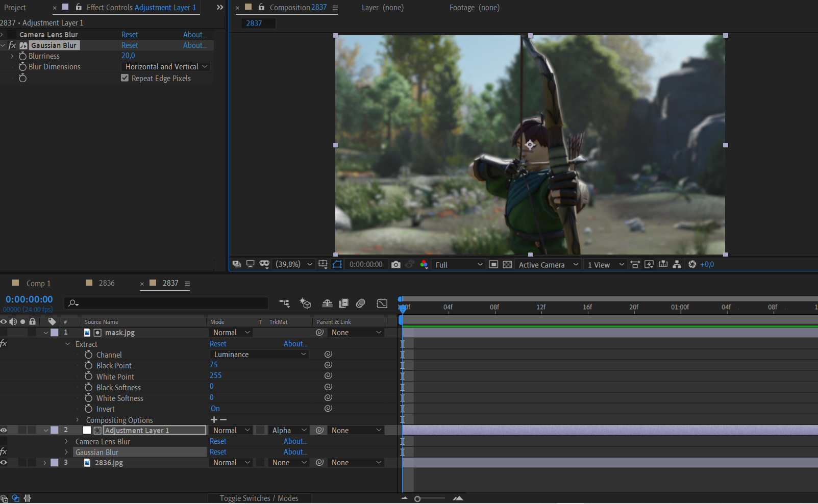Click the snapshot camera icon
The width and height of the screenshot is (818, 504).
pos(395,264)
